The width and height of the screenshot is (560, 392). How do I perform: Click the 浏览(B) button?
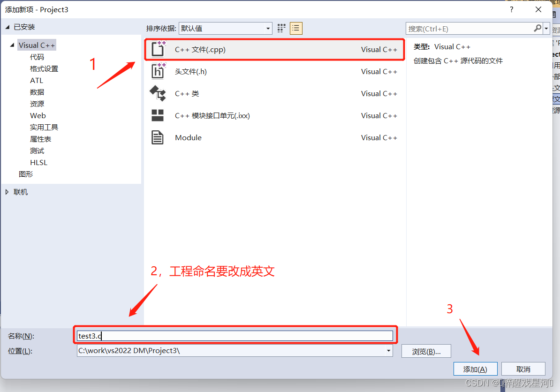pos(426,351)
